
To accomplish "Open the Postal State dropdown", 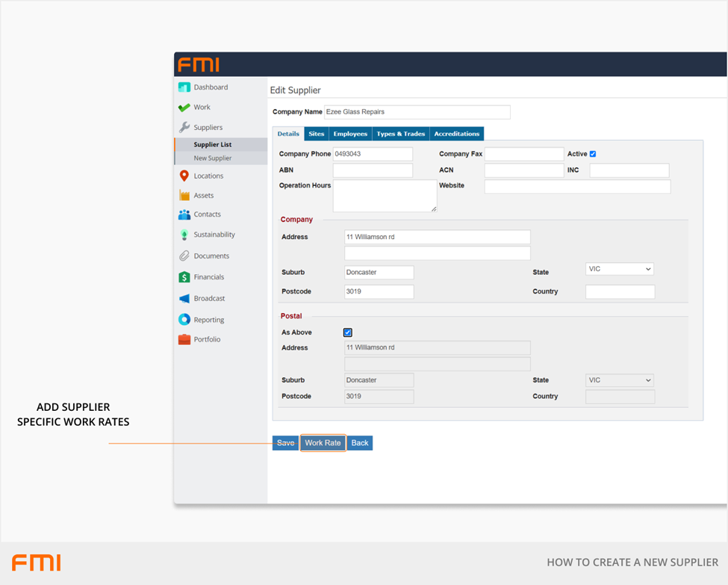I will [619, 380].
